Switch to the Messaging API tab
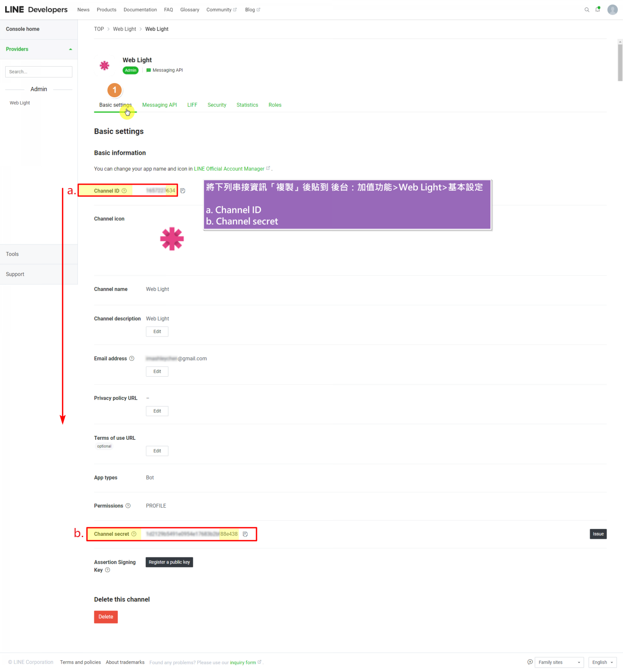The image size is (623, 672). pyautogui.click(x=159, y=105)
